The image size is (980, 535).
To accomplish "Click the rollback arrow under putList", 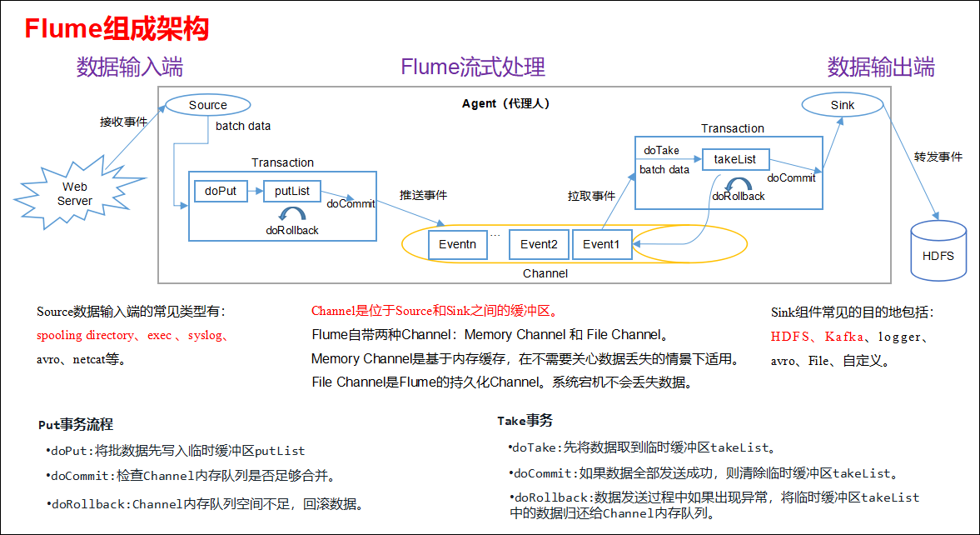I will (x=291, y=214).
